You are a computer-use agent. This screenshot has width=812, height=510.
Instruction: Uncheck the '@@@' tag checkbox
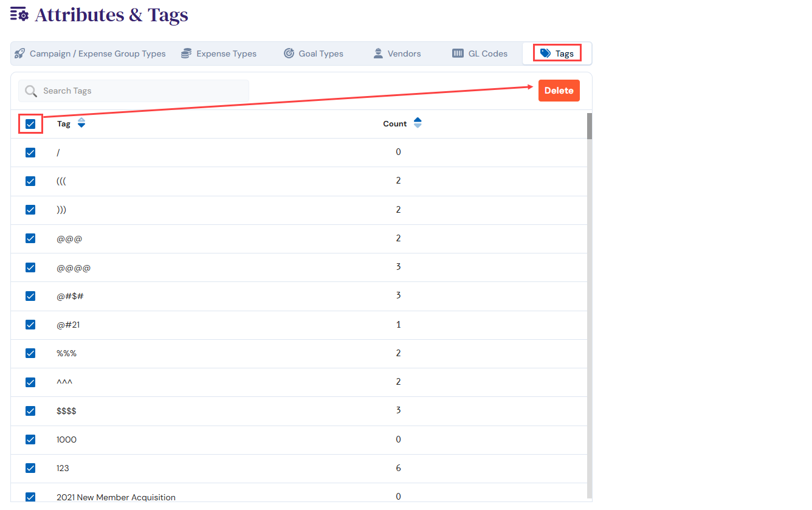[x=30, y=238]
